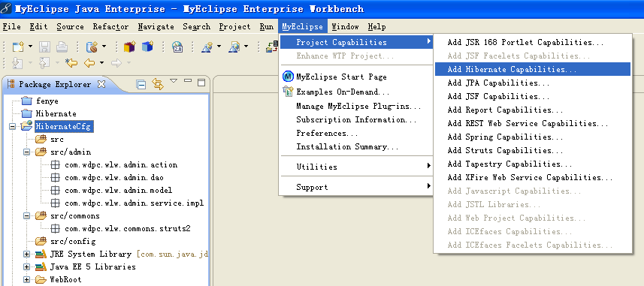Choose Add XFire Web Service Capabilities

point(532,177)
